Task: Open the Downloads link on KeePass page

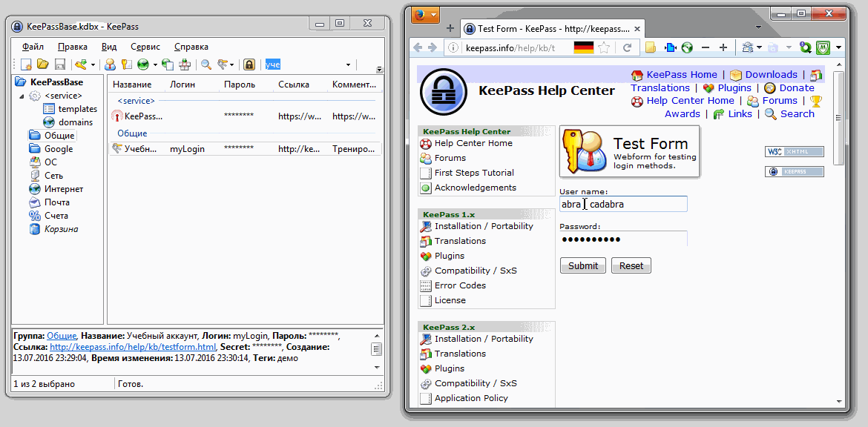Action: 771,75
